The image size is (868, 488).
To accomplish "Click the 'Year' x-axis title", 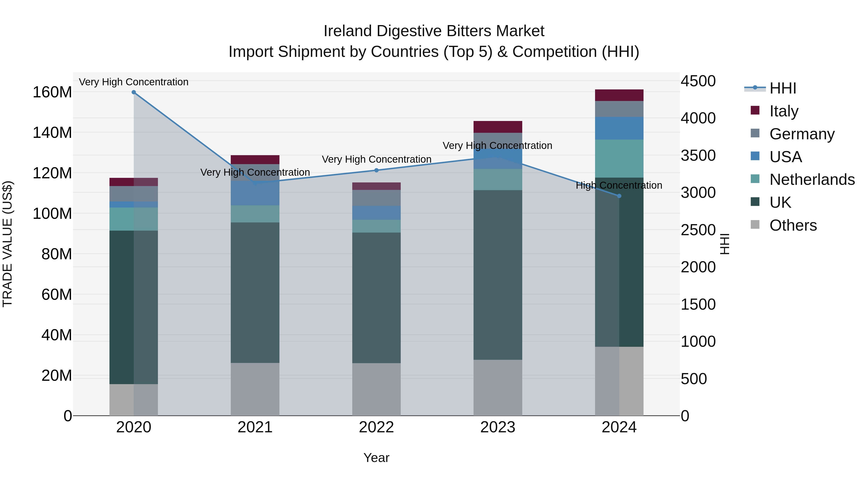I will 376,458.
